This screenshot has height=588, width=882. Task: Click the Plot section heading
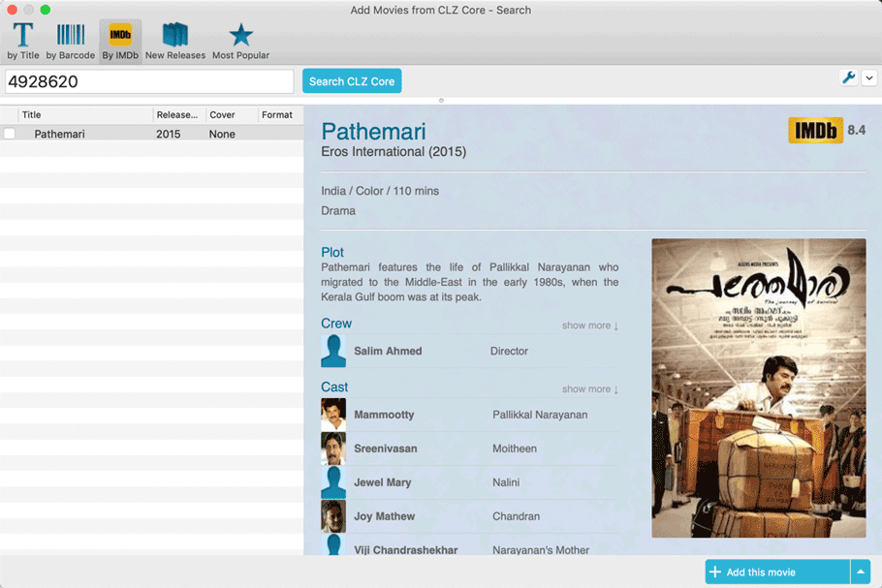coord(331,252)
